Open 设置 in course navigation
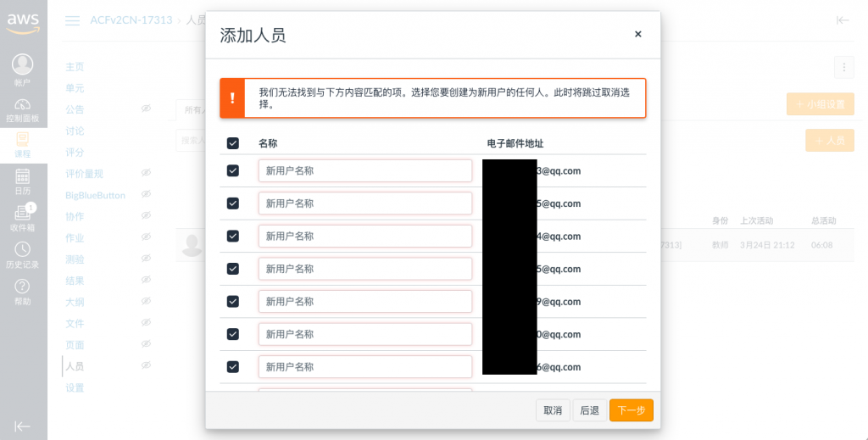The width and height of the screenshot is (868, 440). point(75,387)
